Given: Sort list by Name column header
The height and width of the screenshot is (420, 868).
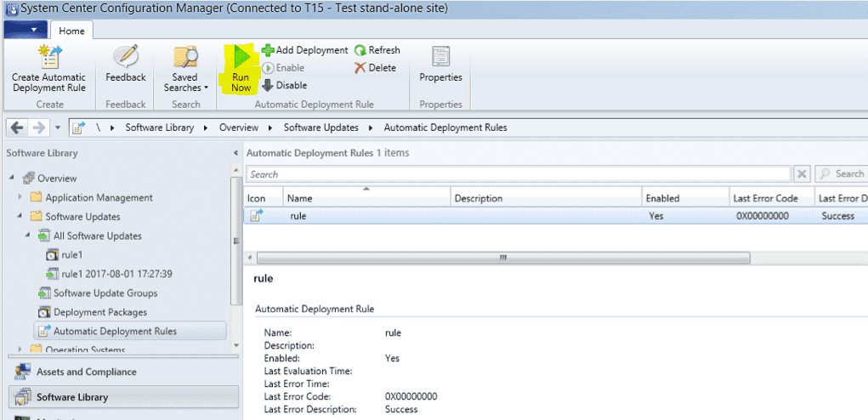Looking at the screenshot, I should click(367, 198).
